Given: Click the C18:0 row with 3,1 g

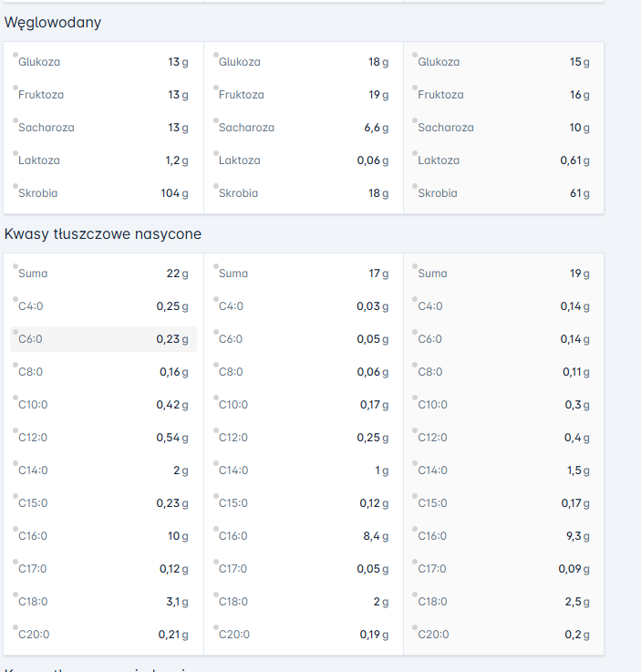Looking at the screenshot, I should pos(103,602).
